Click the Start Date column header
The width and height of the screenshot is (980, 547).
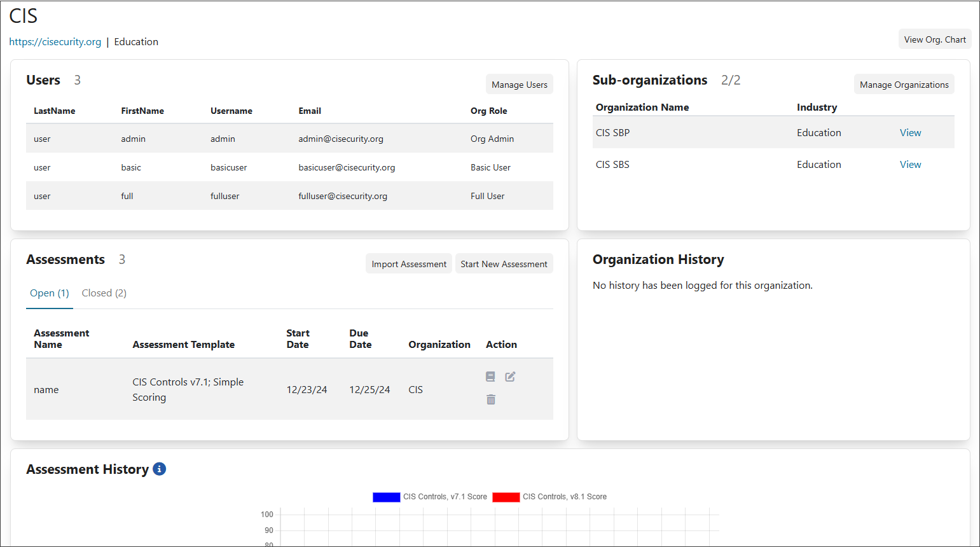(x=298, y=339)
